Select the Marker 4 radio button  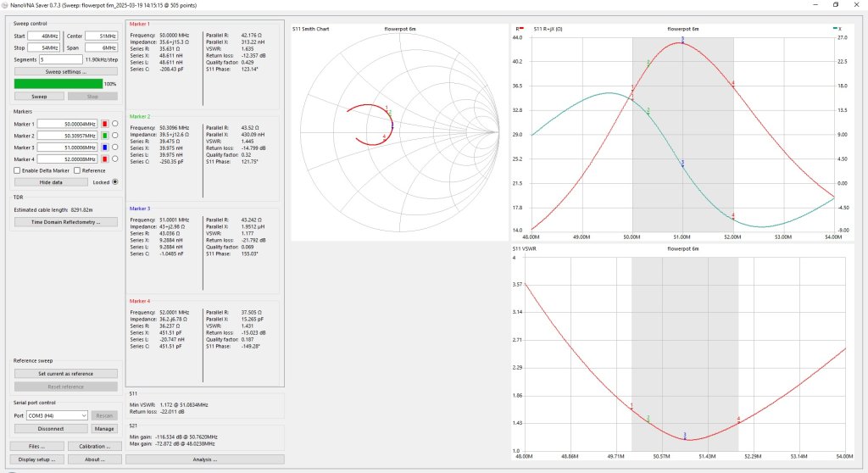click(115, 159)
